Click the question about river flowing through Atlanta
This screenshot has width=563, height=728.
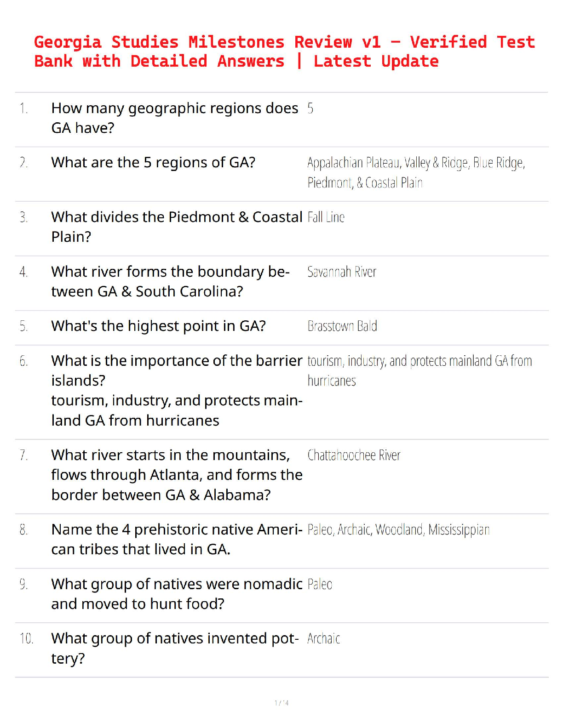point(176,475)
